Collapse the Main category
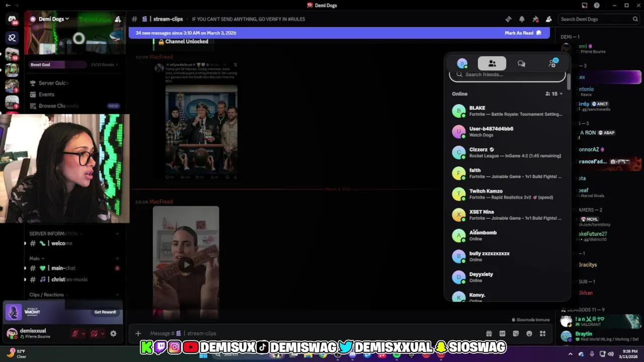This screenshot has height=362, width=644. (x=36, y=258)
